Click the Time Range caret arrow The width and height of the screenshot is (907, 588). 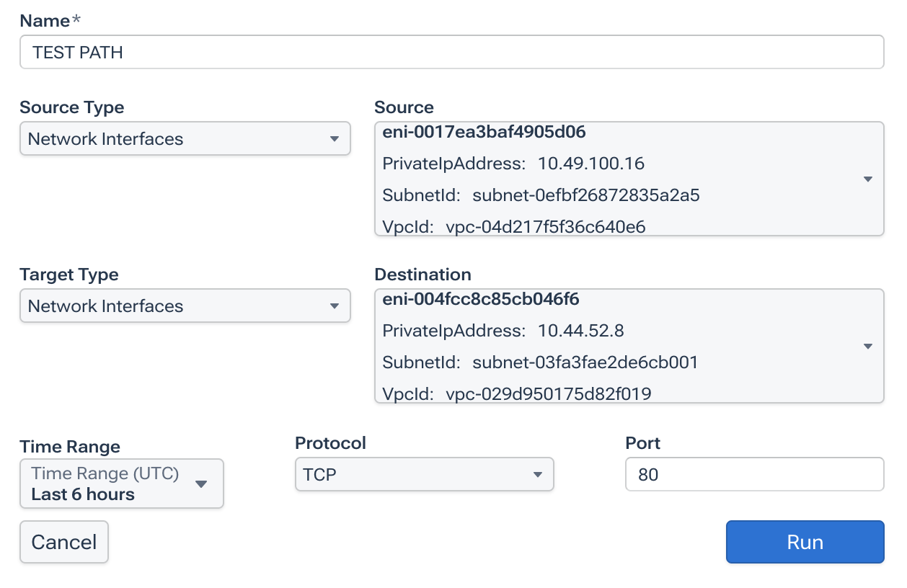pos(202,484)
